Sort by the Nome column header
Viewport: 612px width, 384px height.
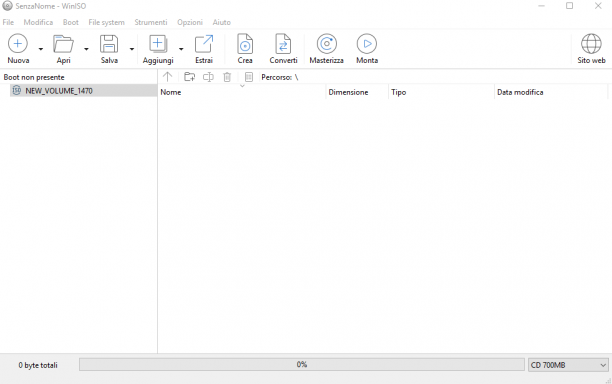[242, 92]
